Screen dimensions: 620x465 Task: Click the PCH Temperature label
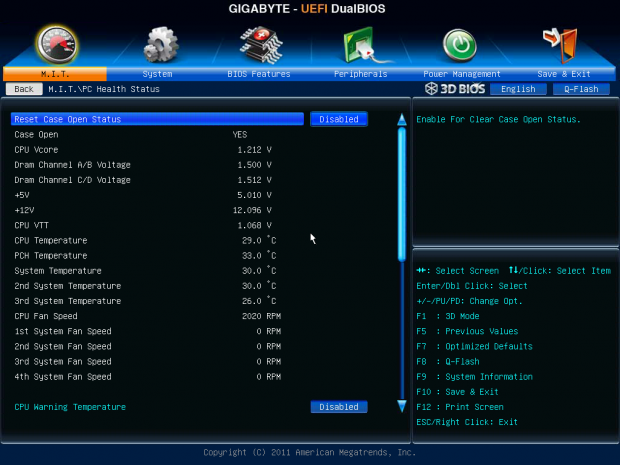[51, 255]
